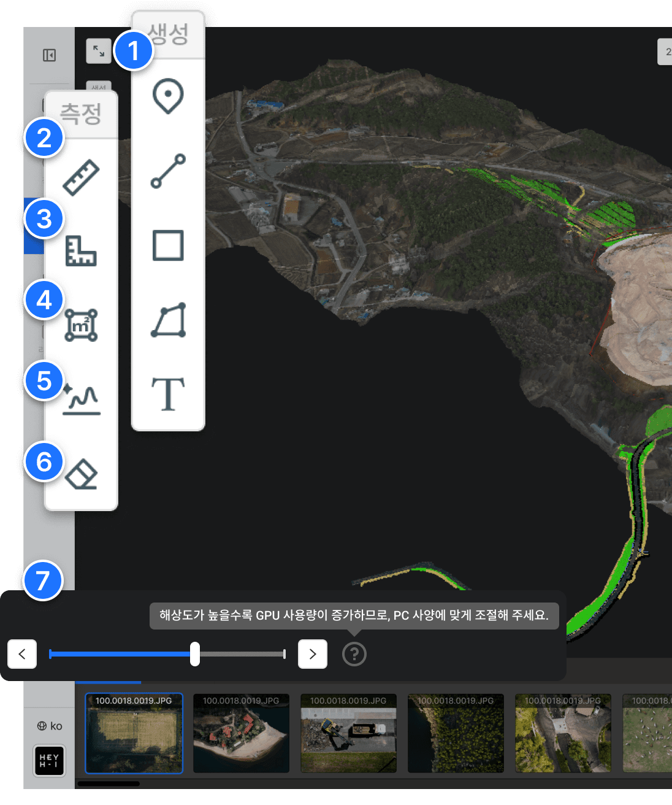Viewport: 672px width, 805px height.
Task: Increase resolution with right arrow button
Action: 313,654
